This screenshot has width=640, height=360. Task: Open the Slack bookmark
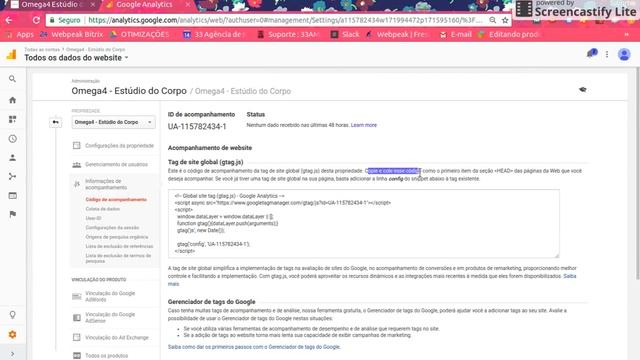point(345,35)
